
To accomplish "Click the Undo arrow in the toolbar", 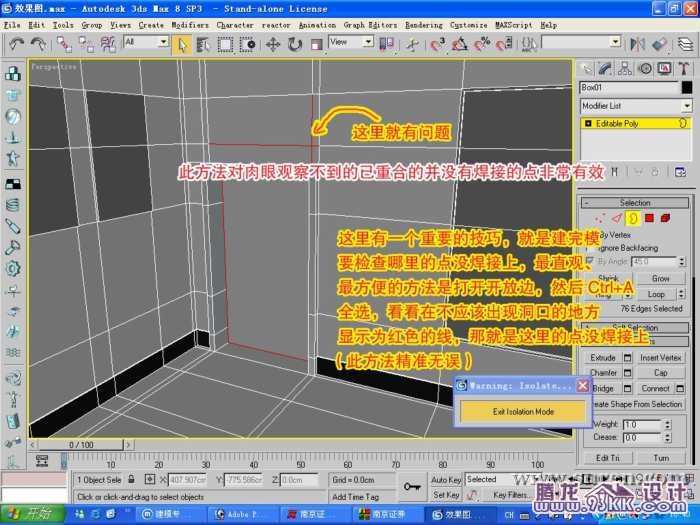I will (17, 44).
